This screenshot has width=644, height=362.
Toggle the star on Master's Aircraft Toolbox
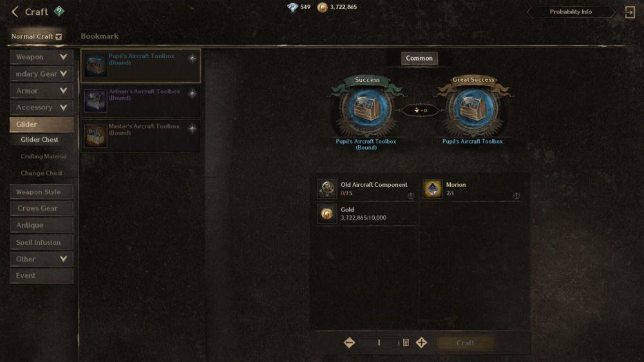[192, 129]
